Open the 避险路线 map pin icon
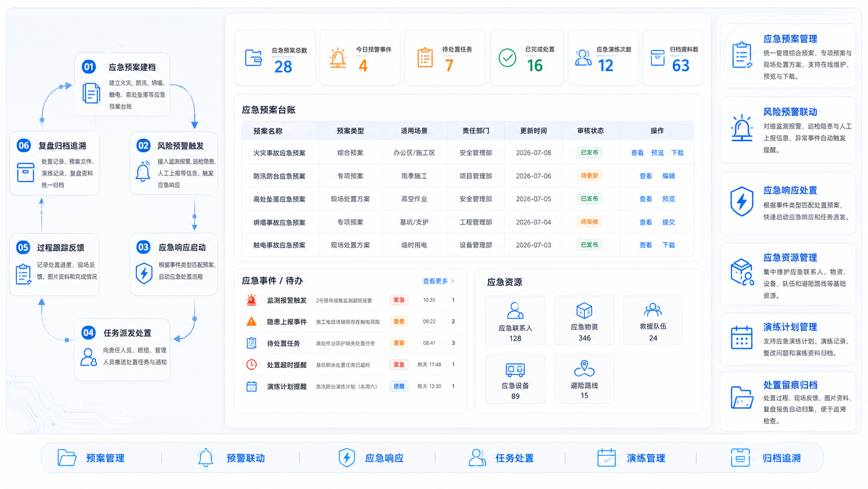The image size is (868, 489). coord(584,368)
